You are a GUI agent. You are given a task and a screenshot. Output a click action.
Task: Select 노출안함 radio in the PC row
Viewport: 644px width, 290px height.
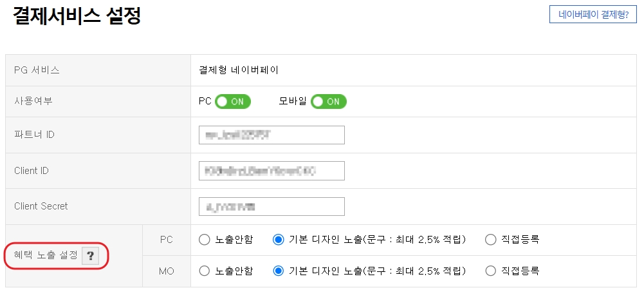point(204,240)
